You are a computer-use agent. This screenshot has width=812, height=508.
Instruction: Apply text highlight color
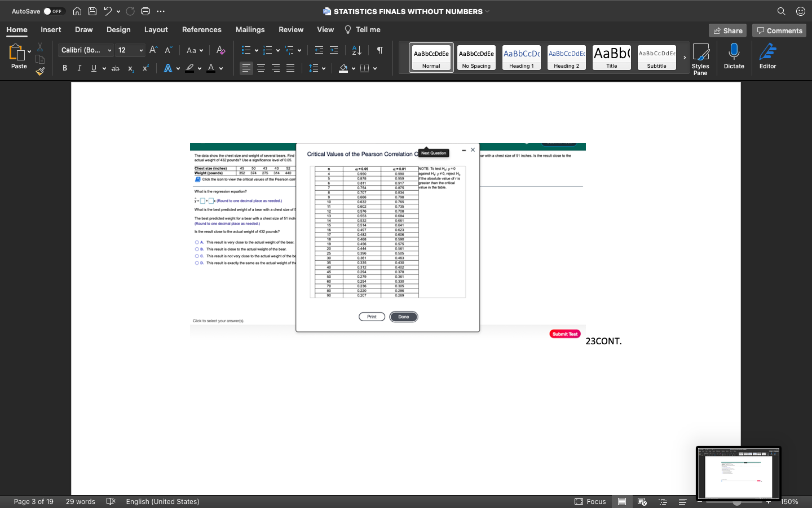click(x=191, y=68)
